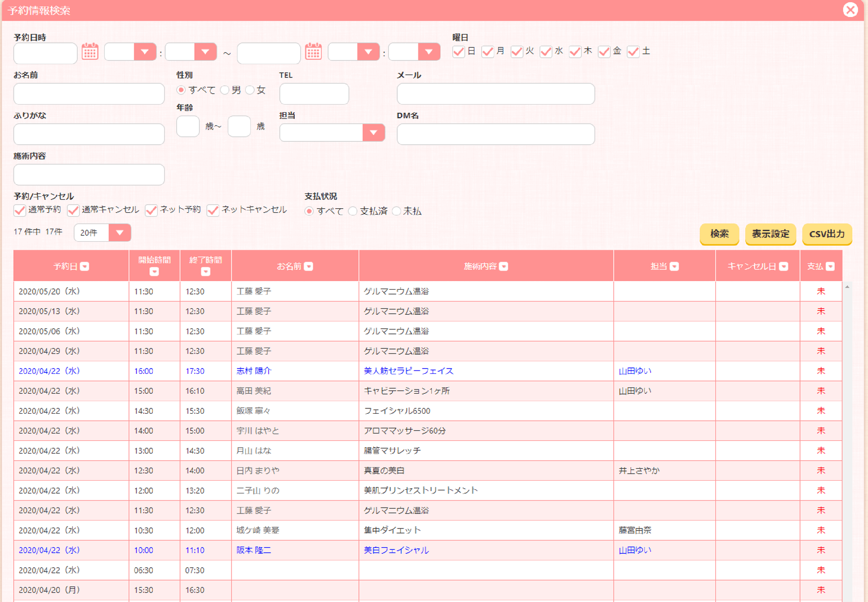
Task: Toggle the 月 (Monday) checkbox
Action: click(487, 52)
